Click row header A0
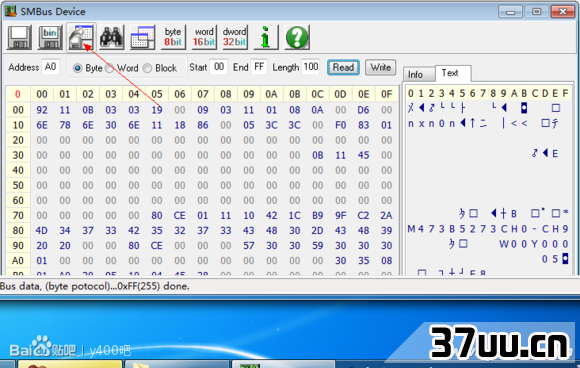580x368 pixels. (18, 261)
